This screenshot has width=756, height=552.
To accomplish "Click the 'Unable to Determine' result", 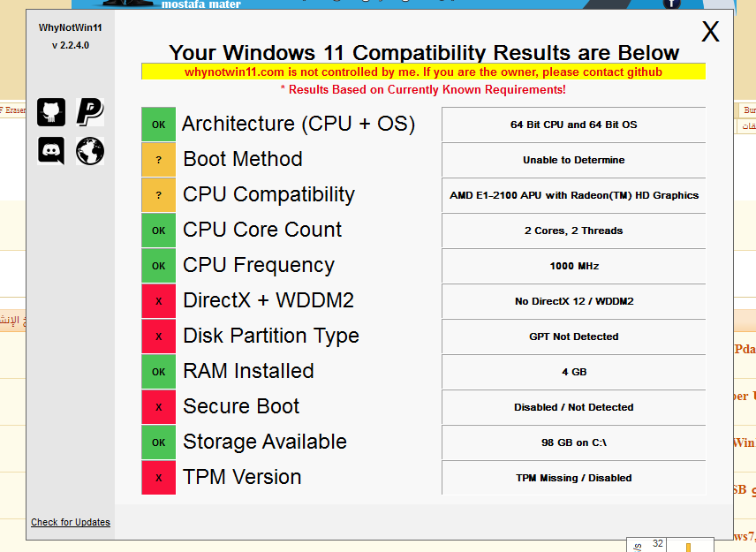I will [574, 160].
